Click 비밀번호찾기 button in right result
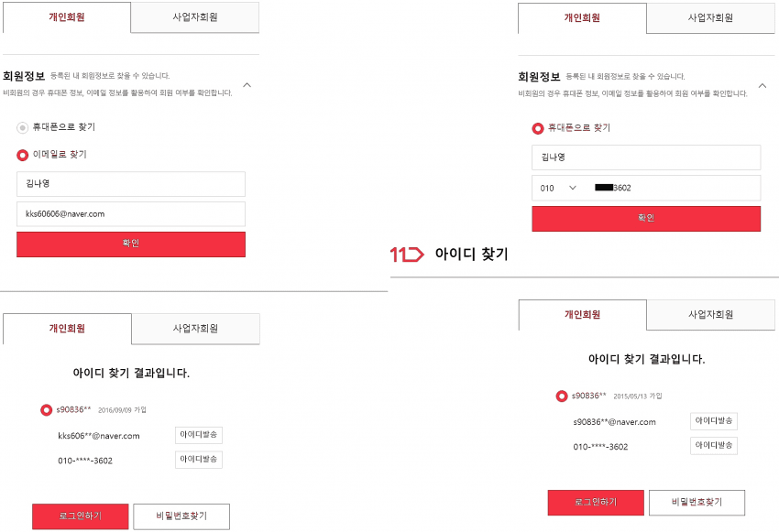779x532 pixels. 697,502
